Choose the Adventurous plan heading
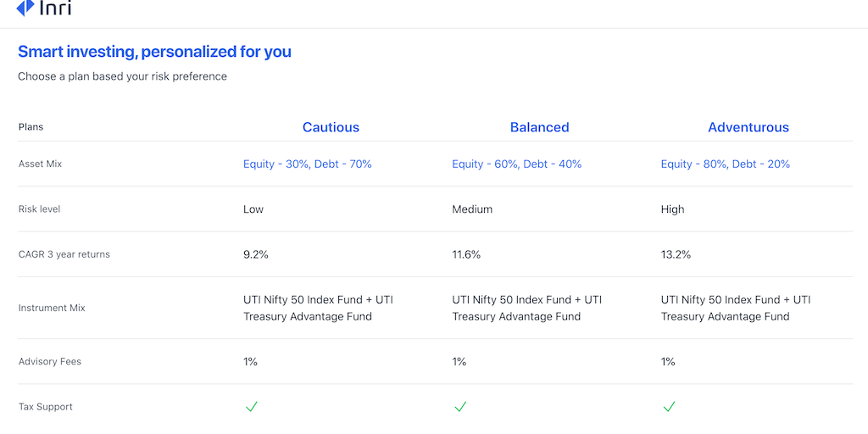 [748, 127]
